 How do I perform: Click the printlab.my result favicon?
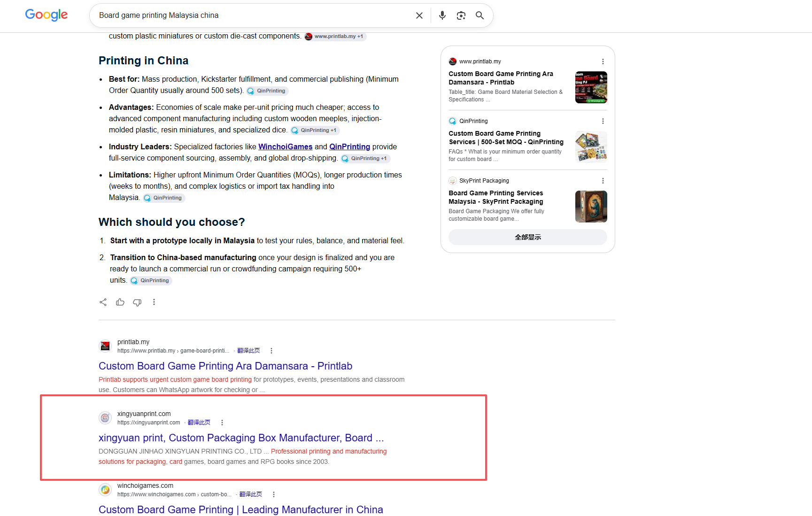(x=105, y=346)
